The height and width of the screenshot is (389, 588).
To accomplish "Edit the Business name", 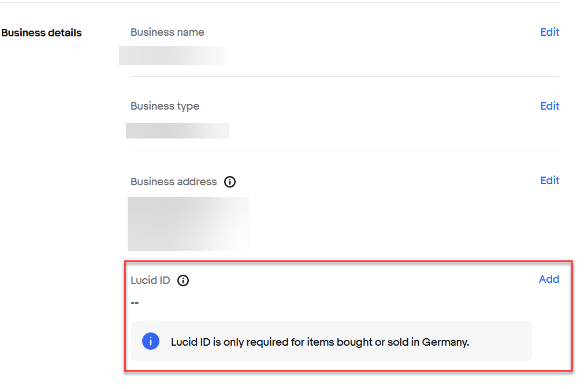I will click(x=549, y=32).
